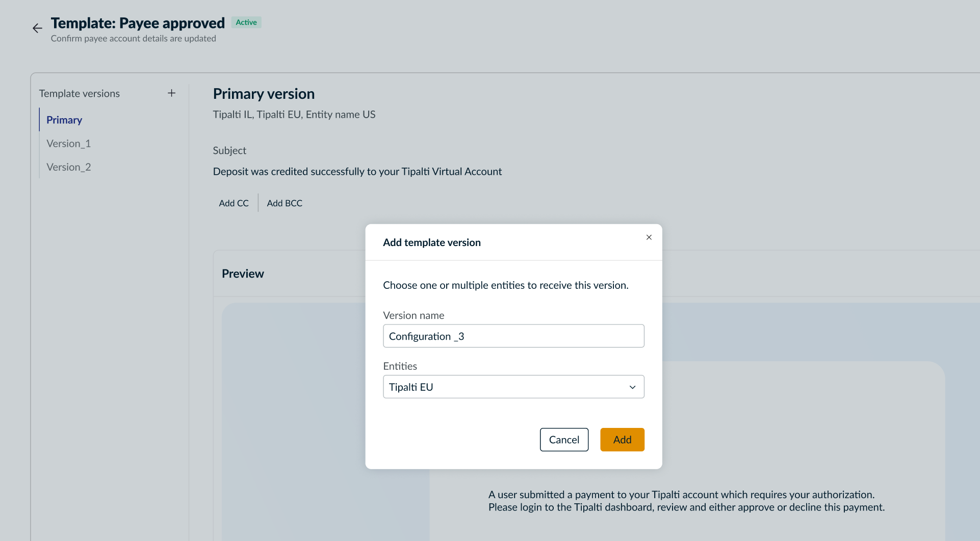Click the email subject line text
The image size is (980, 541).
pyautogui.click(x=357, y=171)
